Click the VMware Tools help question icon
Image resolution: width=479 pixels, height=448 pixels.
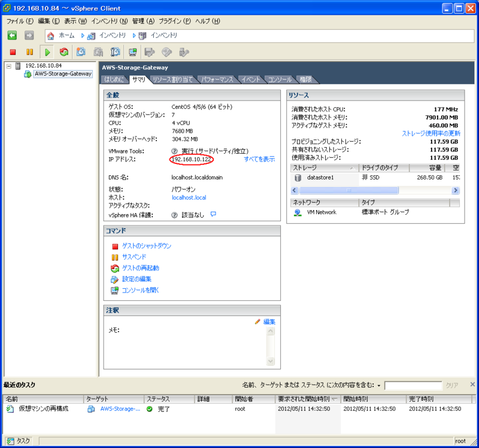click(x=174, y=151)
